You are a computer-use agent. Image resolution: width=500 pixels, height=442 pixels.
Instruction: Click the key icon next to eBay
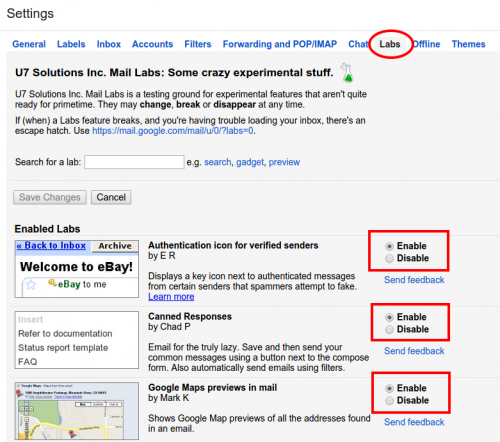click(52, 283)
